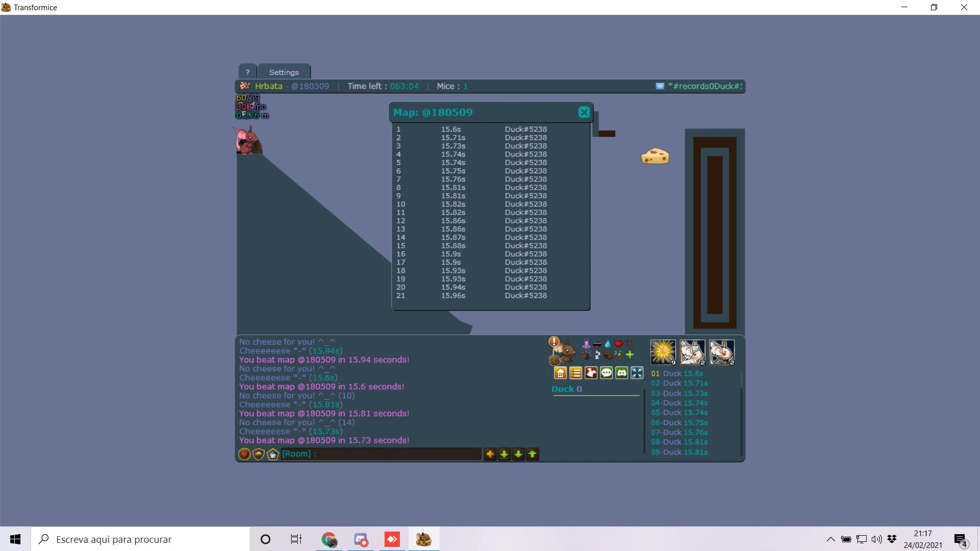Use the middle mouse item with count 2

click(692, 352)
